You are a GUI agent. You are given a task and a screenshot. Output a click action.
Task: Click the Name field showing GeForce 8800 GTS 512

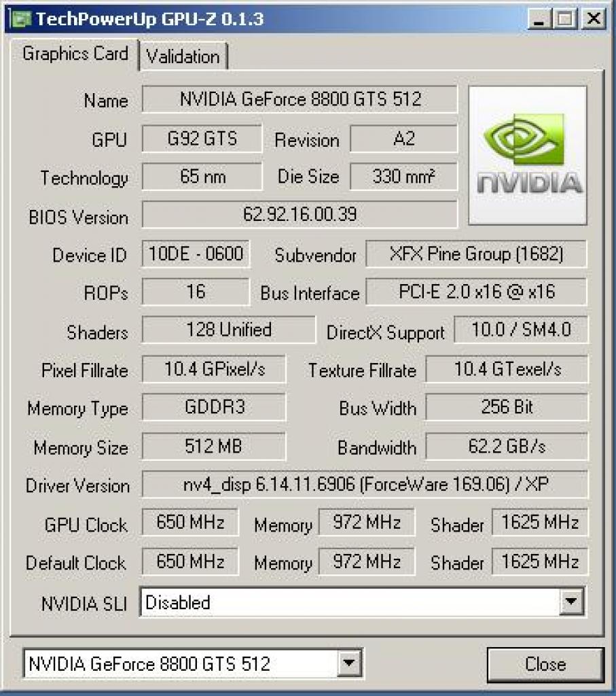coord(300,99)
